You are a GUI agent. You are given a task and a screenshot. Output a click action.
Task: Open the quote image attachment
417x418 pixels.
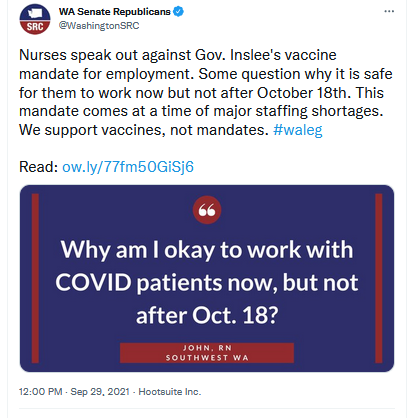(x=207, y=279)
